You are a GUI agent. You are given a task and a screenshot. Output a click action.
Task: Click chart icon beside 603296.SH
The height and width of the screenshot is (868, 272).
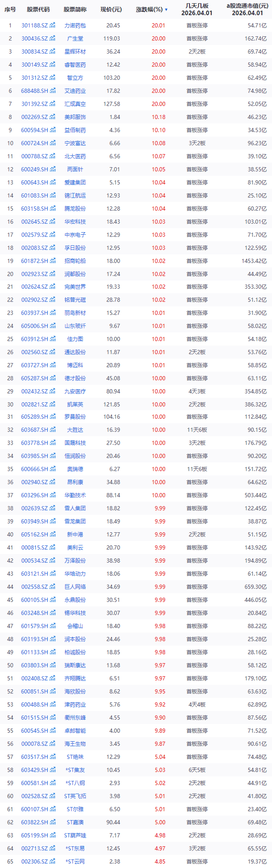(53, 495)
